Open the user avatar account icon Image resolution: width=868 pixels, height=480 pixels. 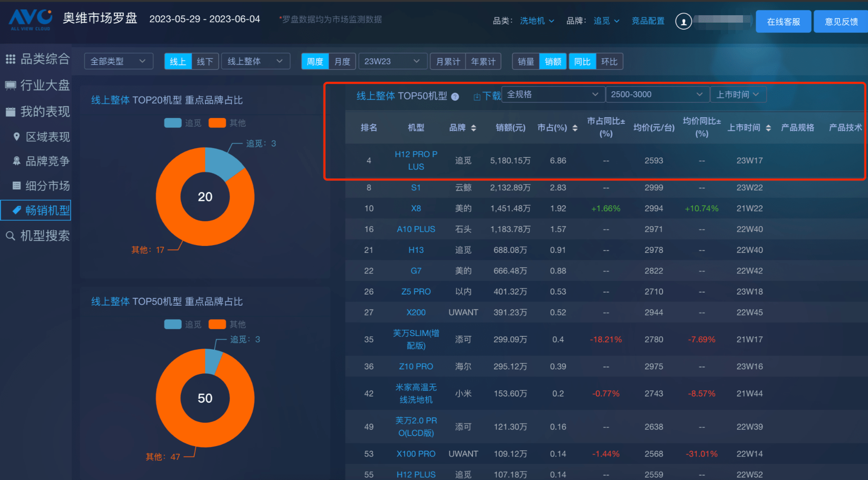[683, 21]
